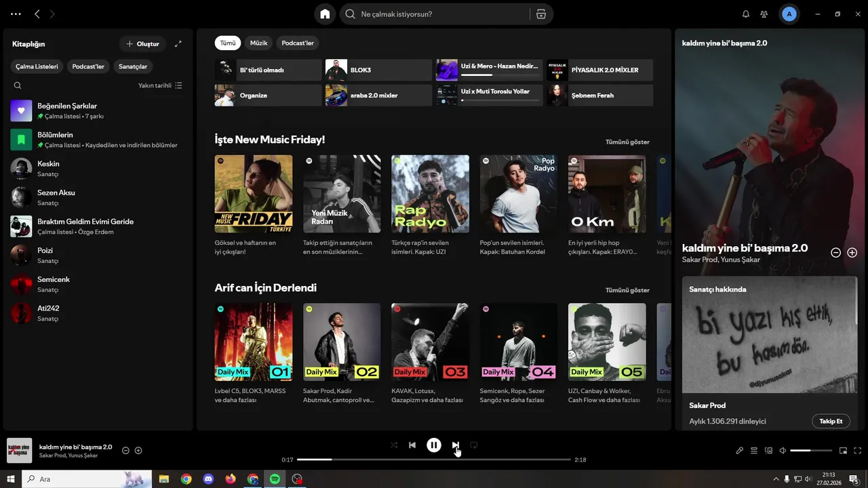Image resolution: width=868 pixels, height=488 pixels.
Task: Filter library by Sanatçılar
Action: (x=133, y=66)
